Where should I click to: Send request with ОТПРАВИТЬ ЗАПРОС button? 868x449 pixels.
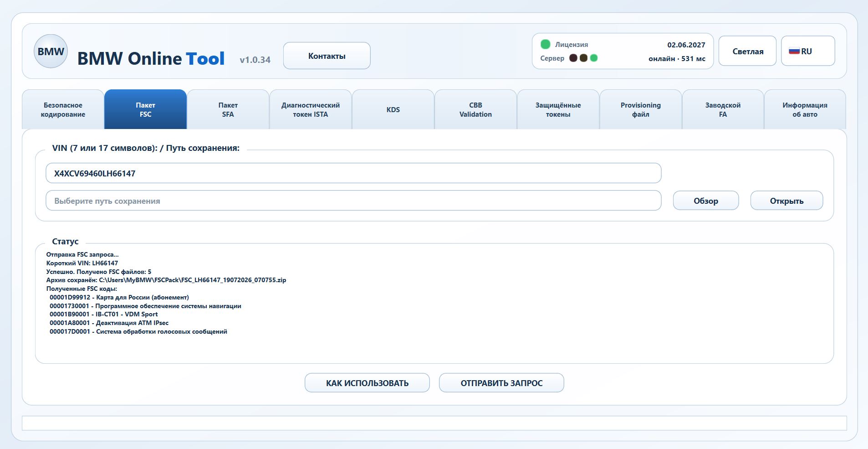(x=501, y=383)
